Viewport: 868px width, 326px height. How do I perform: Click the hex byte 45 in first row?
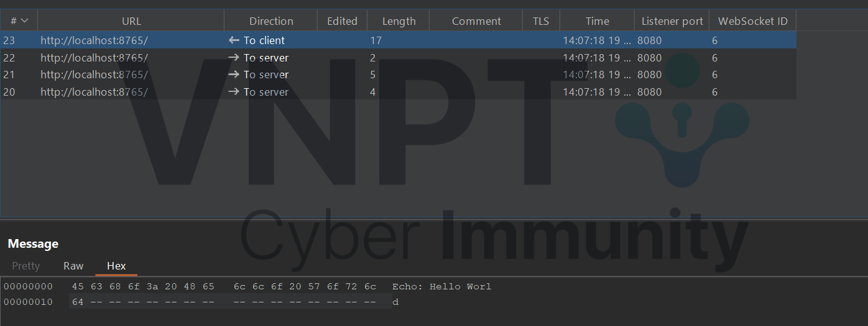coord(78,286)
